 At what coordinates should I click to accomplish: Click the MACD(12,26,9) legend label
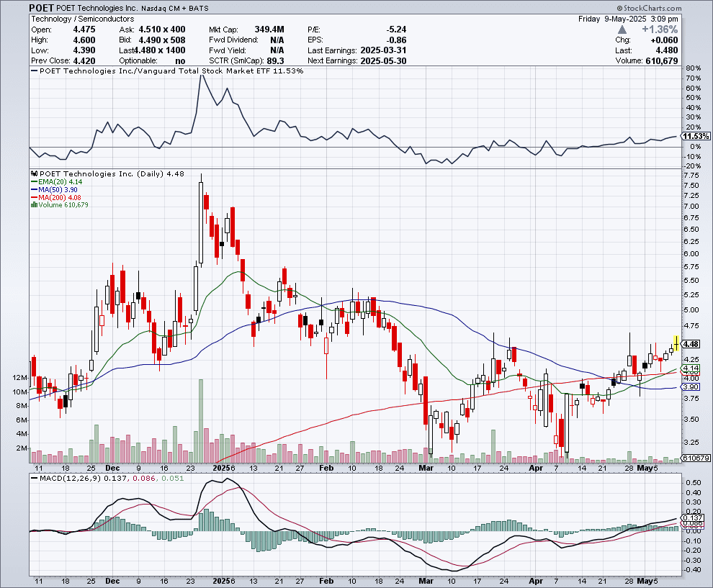pyautogui.click(x=71, y=479)
